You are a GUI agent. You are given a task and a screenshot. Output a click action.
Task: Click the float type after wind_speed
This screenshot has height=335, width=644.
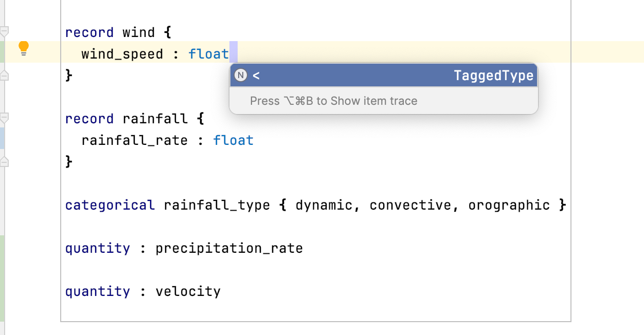209,53
